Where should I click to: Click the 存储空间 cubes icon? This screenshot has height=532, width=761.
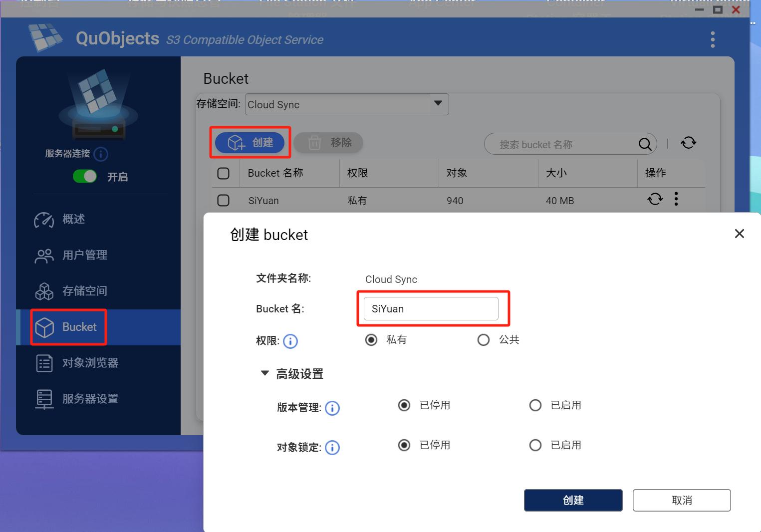[x=44, y=291]
